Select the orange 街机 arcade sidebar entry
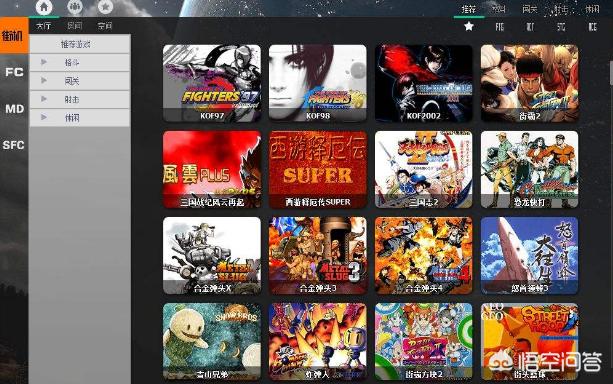The height and width of the screenshot is (384, 613). tap(14, 36)
